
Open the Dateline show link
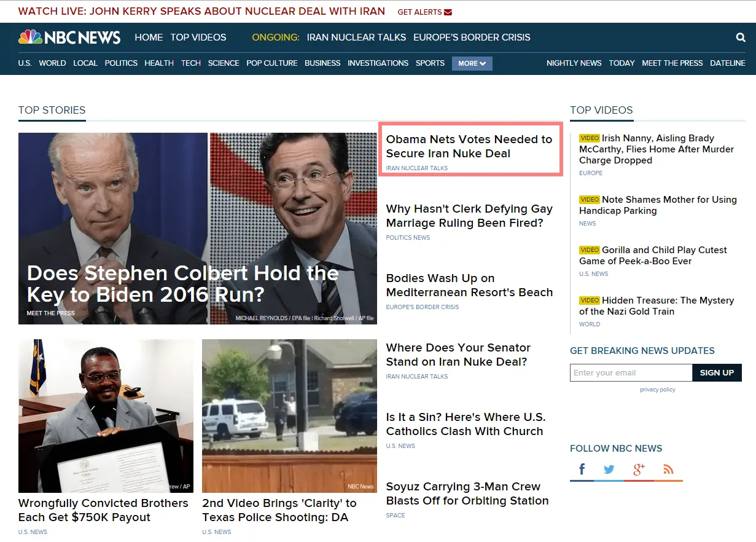728,63
